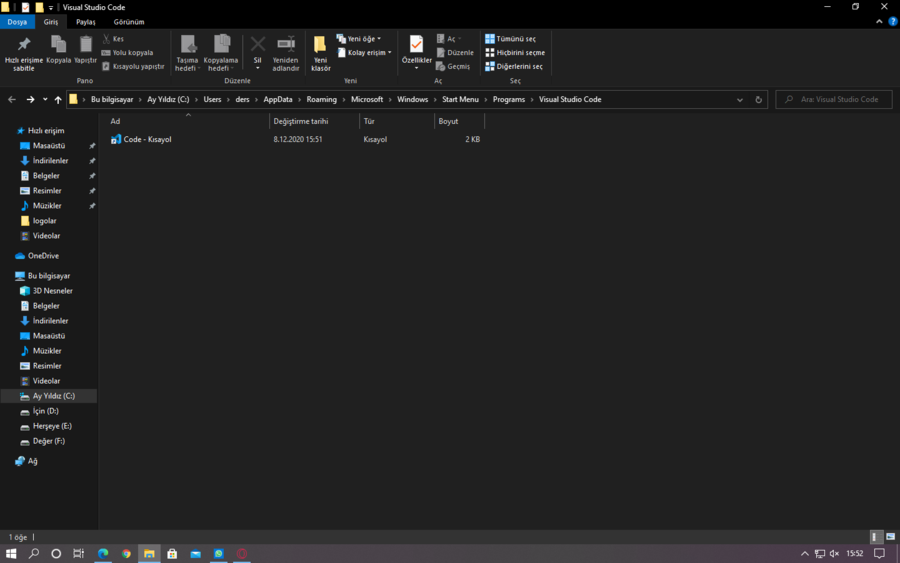Open Google Chrome from the taskbar
The width and height of the screenshot is (900, 563).
[x=126, y=553]
